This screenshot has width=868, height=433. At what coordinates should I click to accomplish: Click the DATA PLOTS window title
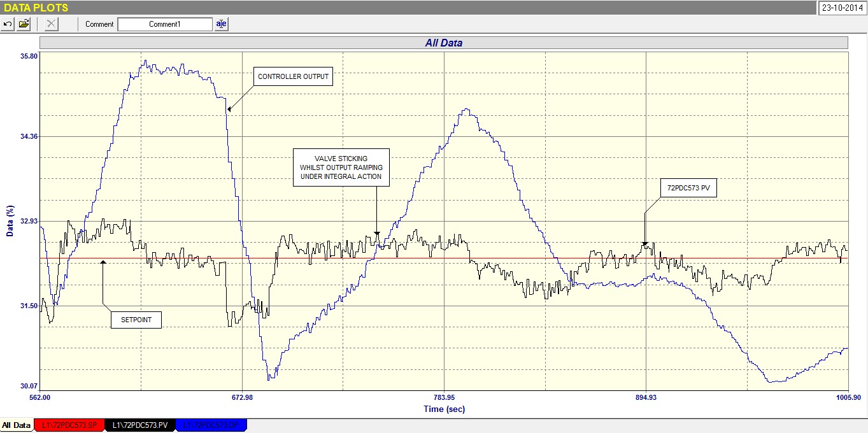click(36, 8)
